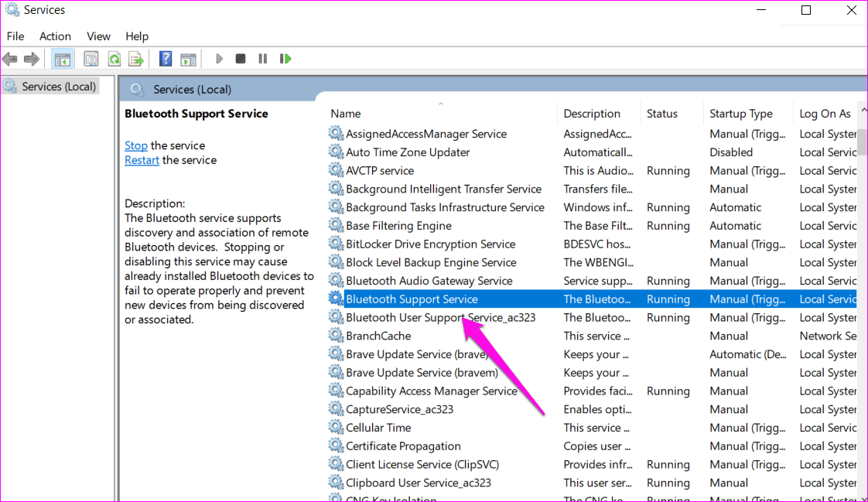
Task: Select AVCTP service row
Action: tap(592, 170)
